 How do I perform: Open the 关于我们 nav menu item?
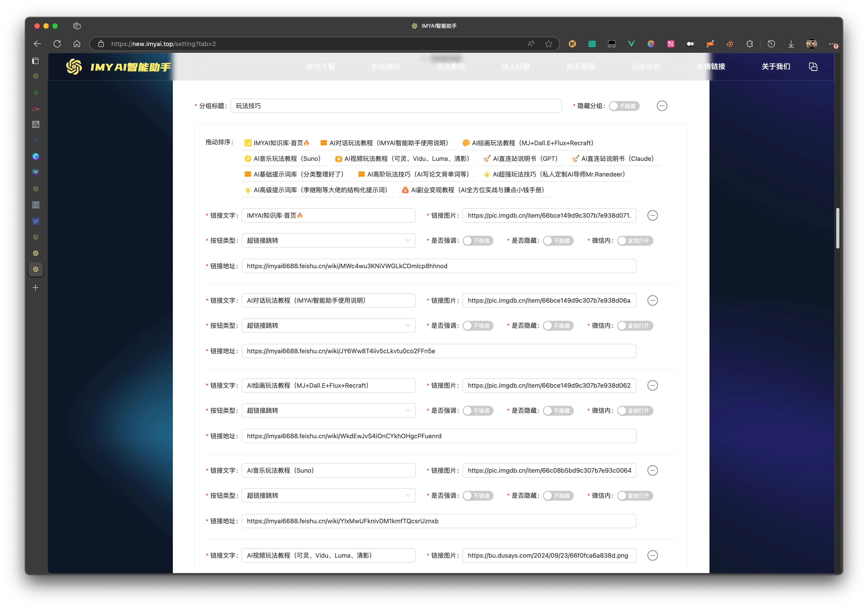776,66
